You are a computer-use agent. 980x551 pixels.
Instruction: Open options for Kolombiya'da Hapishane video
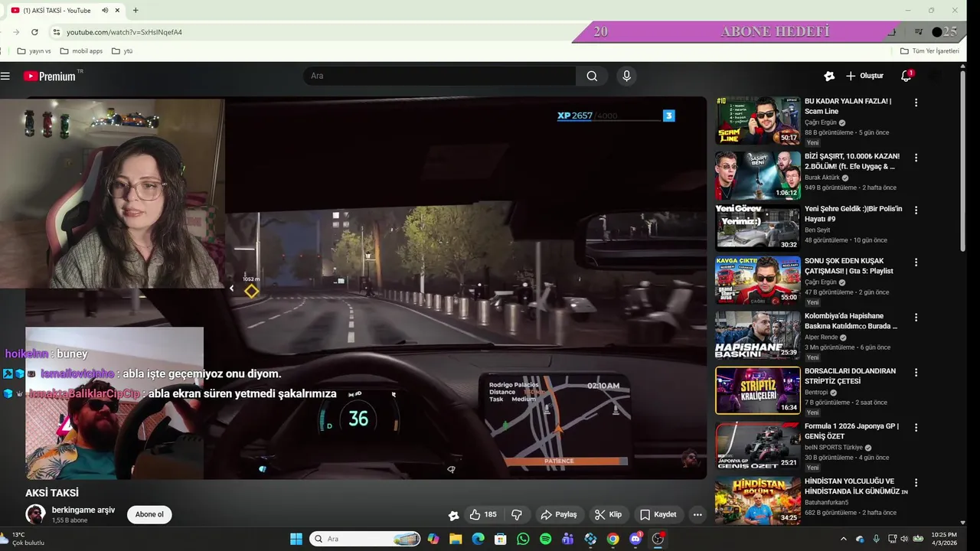pyautogui.click(x=916, y=318)
